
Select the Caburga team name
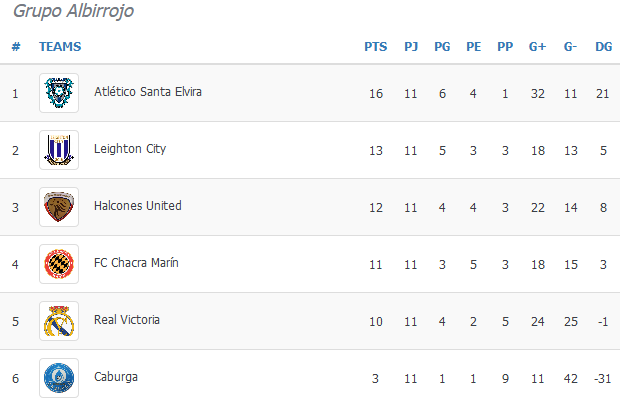point(116,377)
